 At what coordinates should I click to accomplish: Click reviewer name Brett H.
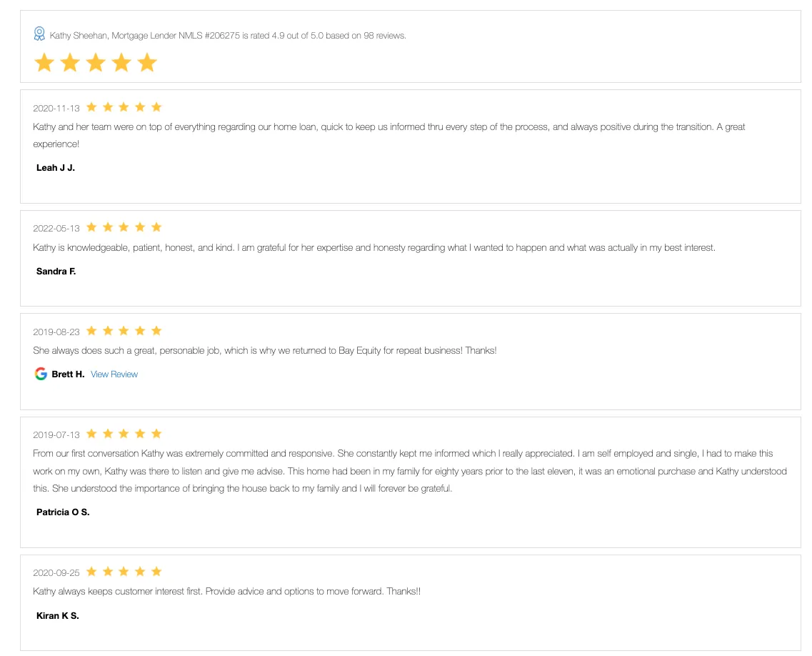point(68,374)
